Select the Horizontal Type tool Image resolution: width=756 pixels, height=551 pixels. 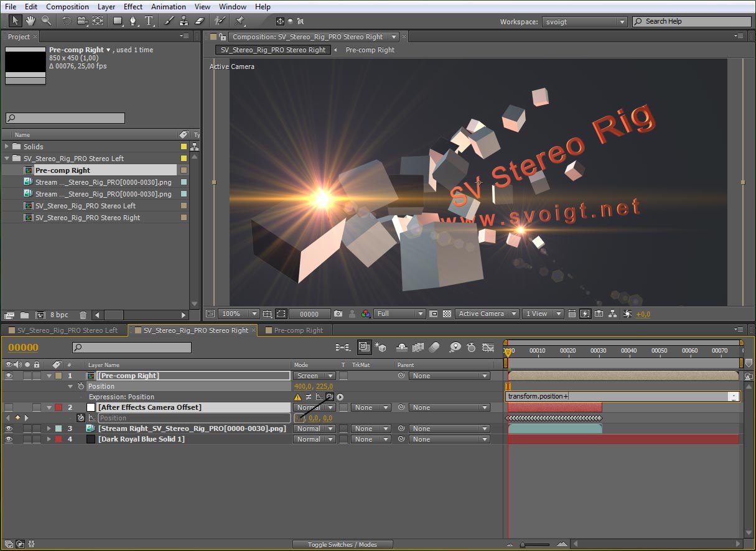click(149, 21)
